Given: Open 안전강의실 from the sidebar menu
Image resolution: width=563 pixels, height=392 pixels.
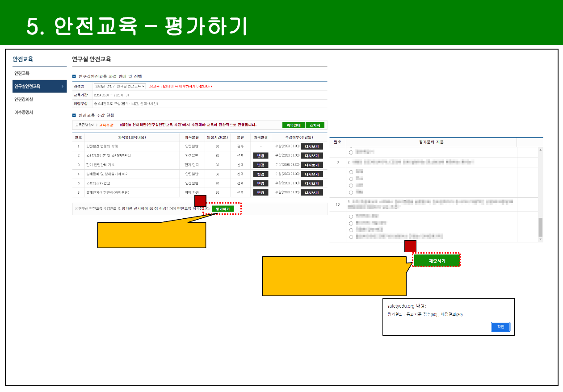Looking at the screenshot, I should (24, 99).
